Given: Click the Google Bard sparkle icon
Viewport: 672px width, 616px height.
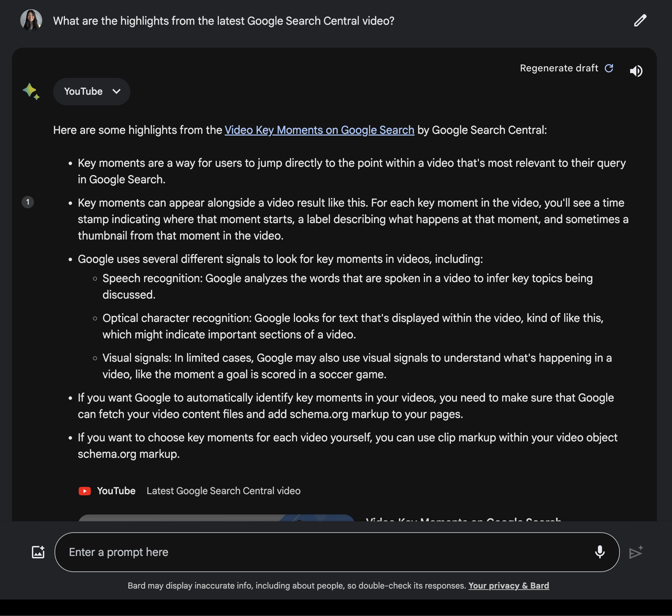Looking at the screenshot, I should point(32,91).
